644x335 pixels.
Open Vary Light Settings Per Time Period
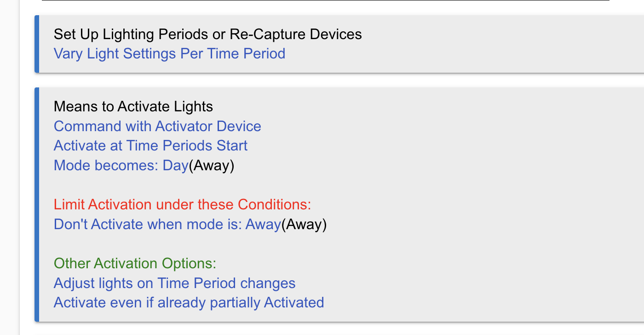(x=169, y=53)
